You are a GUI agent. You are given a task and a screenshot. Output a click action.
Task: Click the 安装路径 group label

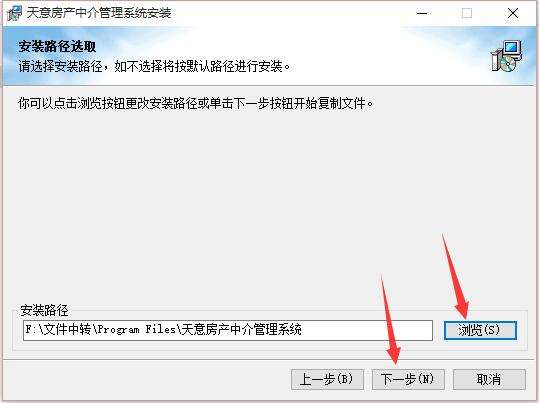click(x=44, y=311)
